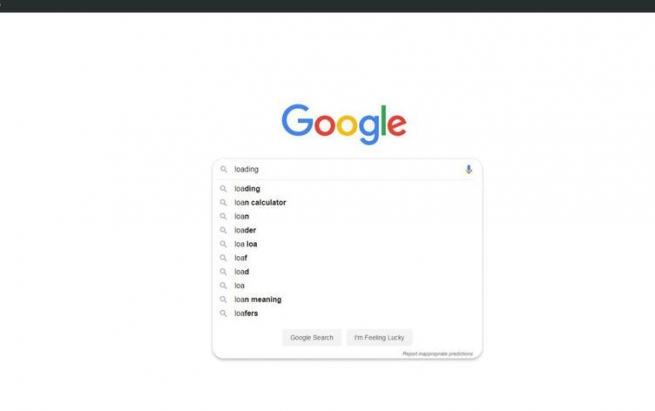This screenshot has height=411, width=655.
Task: Click the magnifier icon beside 'loaf'
Action: 223,258
